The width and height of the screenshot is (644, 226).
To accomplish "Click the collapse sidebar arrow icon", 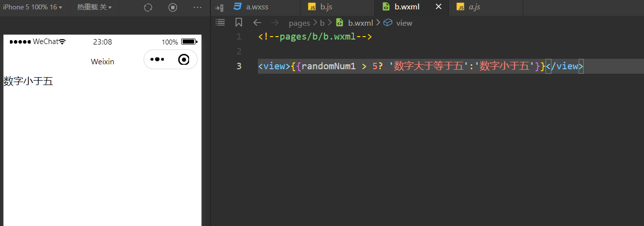I will 220,7.
